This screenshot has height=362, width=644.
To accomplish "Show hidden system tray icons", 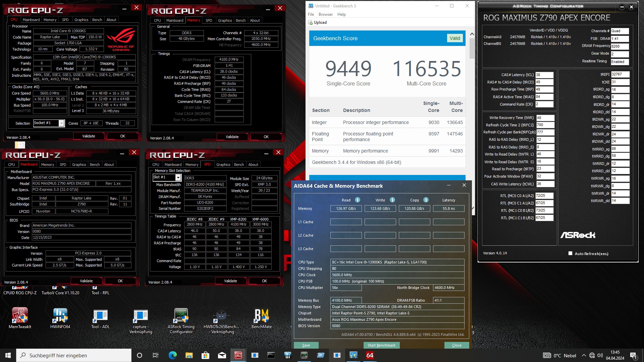I will tap(584, 355).
